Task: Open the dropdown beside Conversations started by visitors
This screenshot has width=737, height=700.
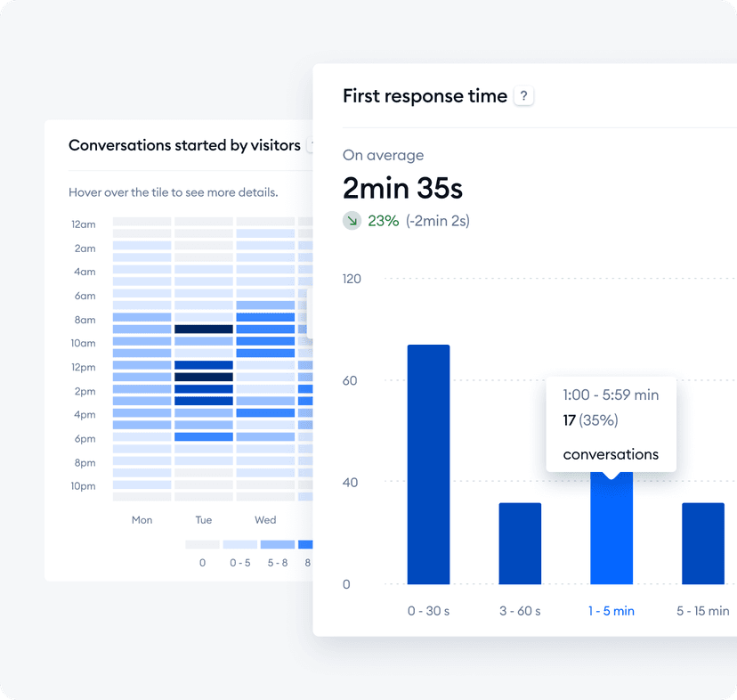Action: 312,145
